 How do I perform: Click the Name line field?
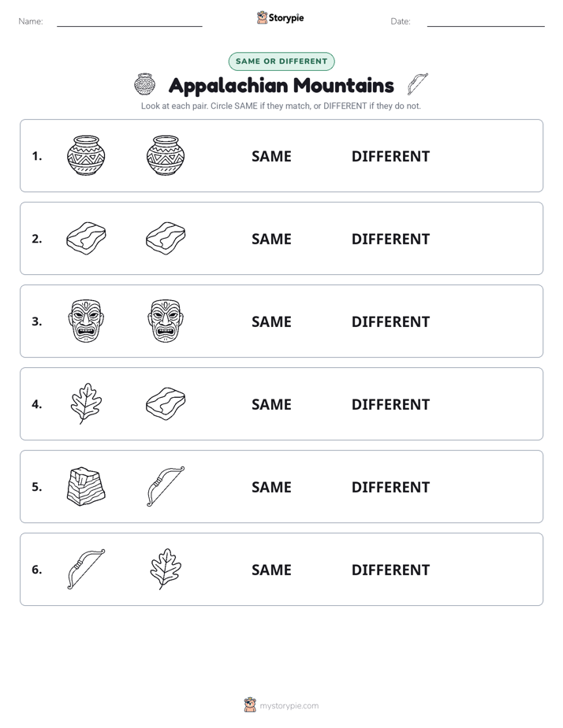point(129,21)
